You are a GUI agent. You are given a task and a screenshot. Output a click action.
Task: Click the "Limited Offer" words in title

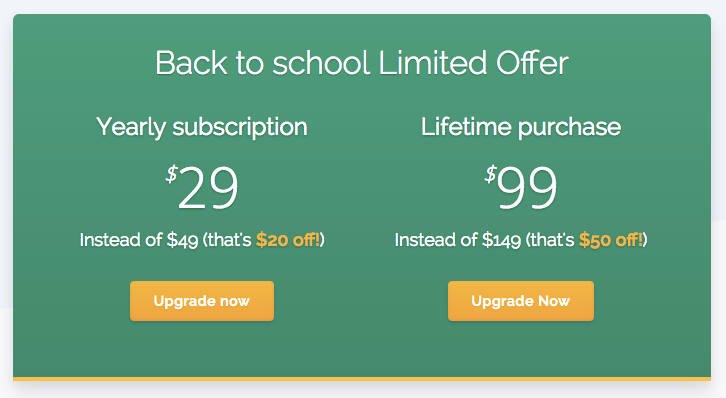[474, 63]
